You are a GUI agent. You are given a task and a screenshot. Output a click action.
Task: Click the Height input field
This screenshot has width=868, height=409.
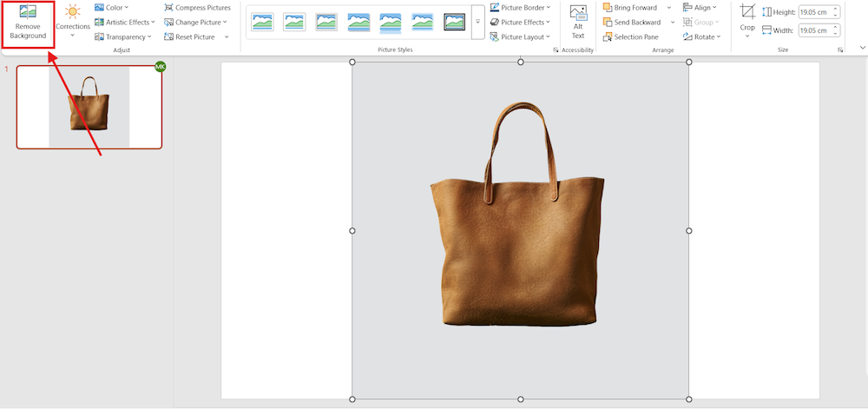[x=815, y=11]
